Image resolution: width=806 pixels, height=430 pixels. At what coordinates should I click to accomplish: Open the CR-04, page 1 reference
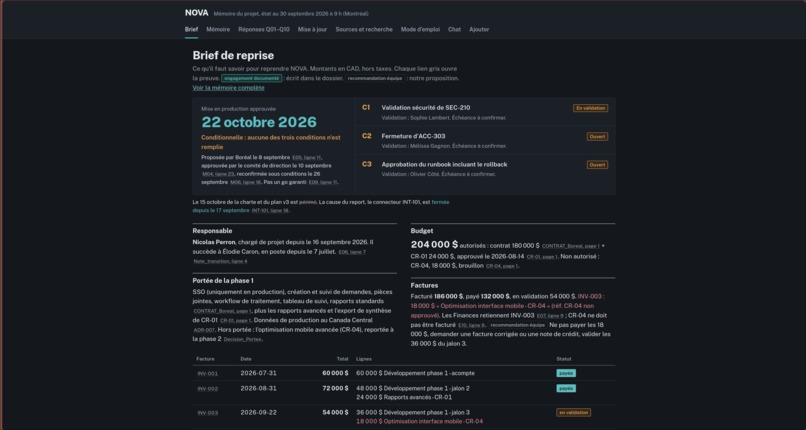502,266
